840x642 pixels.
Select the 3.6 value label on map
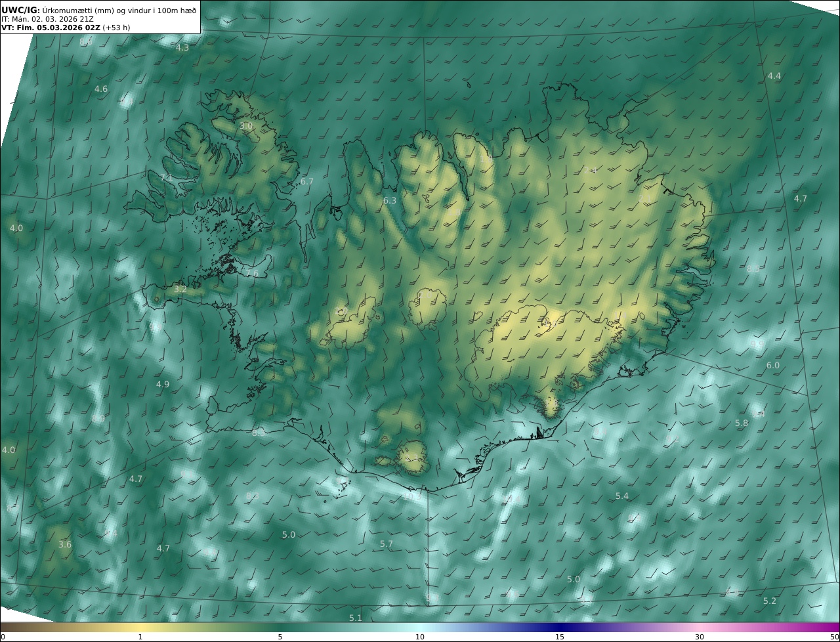tap(65, 545)
